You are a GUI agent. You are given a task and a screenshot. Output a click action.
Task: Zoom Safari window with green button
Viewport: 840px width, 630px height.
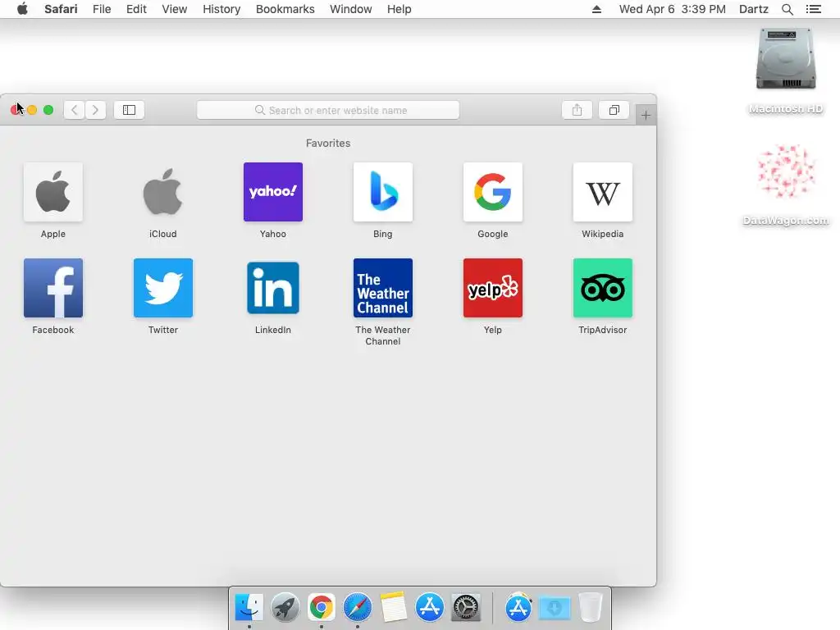(48, 110)
